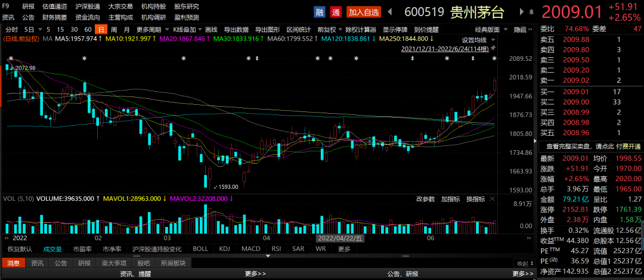Click the 付费开通 paid subscription link
Image resolution: width=644 pixels, height=280 pixels.
tap(628, 146)
